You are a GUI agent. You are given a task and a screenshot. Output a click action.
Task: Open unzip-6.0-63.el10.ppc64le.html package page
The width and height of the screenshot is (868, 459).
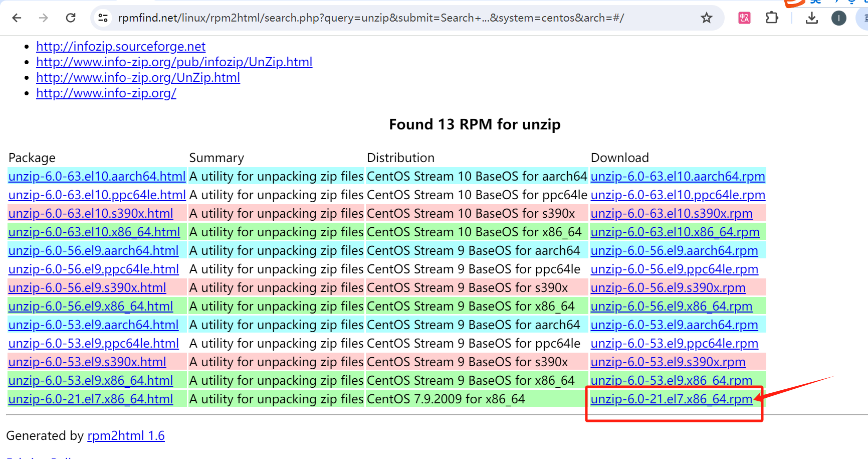coord(97,195)
